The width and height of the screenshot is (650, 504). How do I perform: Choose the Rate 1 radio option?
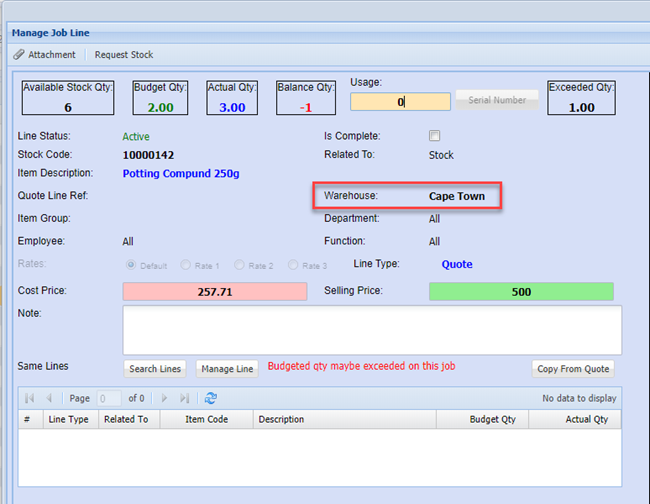[186, 265]
